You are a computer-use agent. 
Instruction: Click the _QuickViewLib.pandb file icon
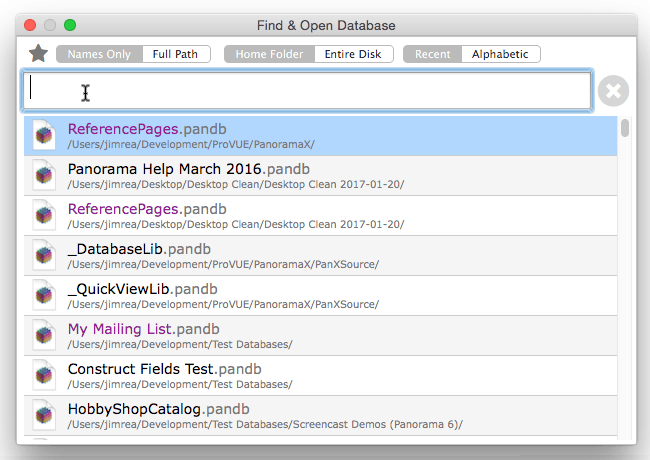[x=43, y=295]
